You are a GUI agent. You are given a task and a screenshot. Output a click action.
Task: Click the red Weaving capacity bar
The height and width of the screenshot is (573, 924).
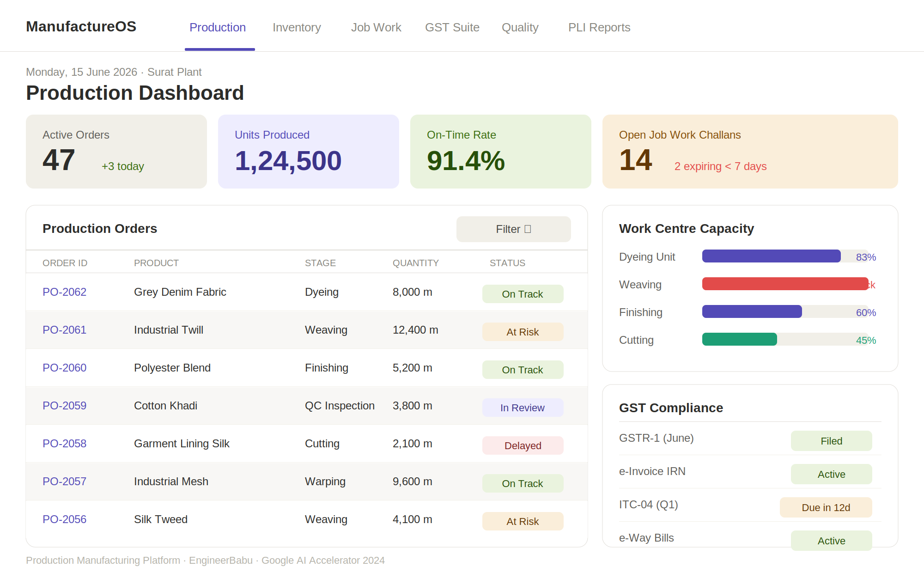coord(785,284)
